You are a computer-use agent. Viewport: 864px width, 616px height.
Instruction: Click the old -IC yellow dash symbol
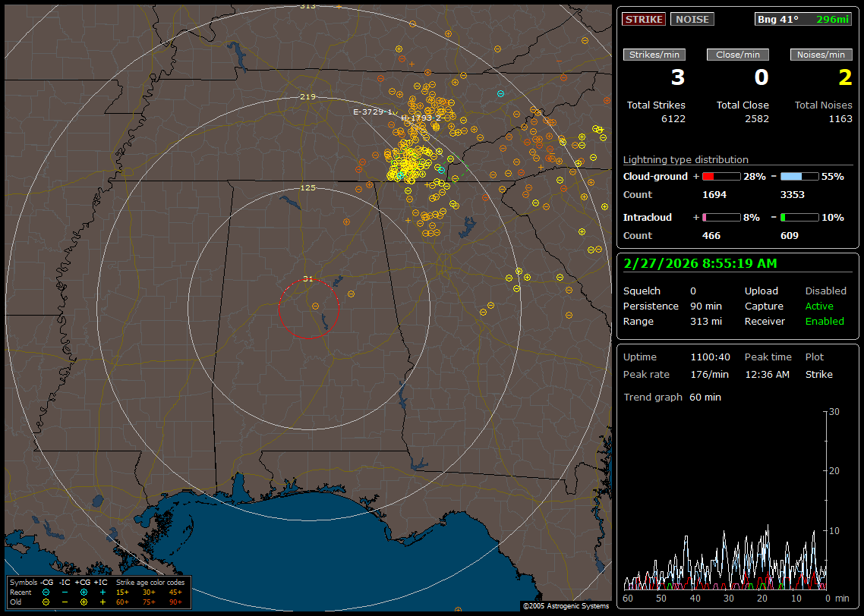[x=65, y=602]
